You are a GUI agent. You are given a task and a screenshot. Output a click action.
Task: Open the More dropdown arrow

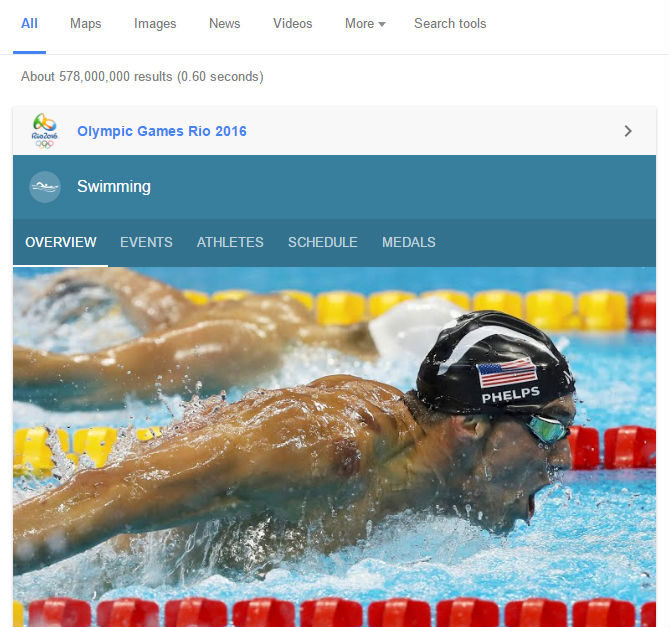(382, 24)
